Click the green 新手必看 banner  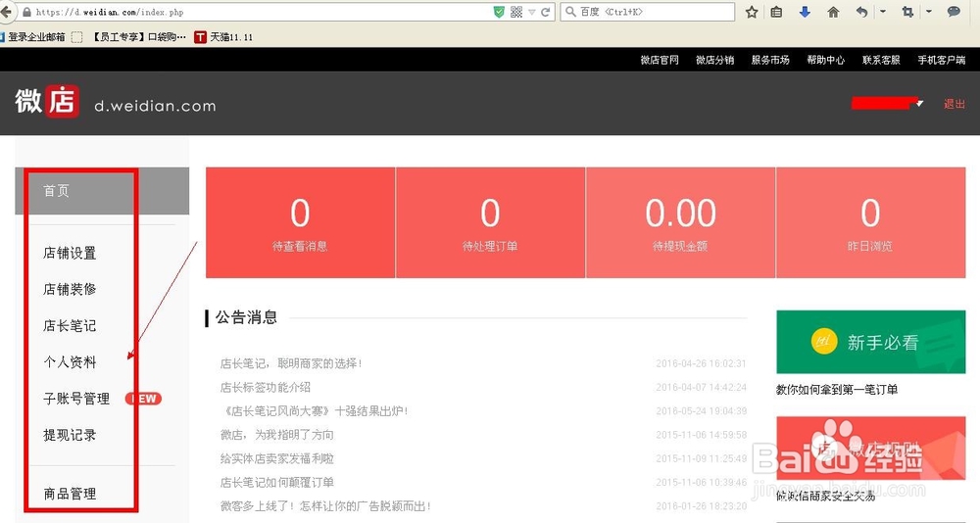pyautogui.click(x=870, y=342)
